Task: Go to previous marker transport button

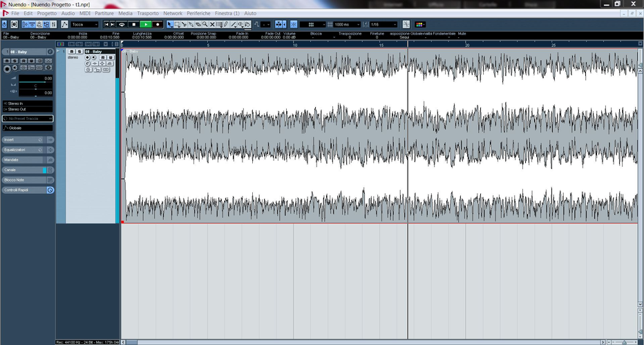Action: [106, 25]
